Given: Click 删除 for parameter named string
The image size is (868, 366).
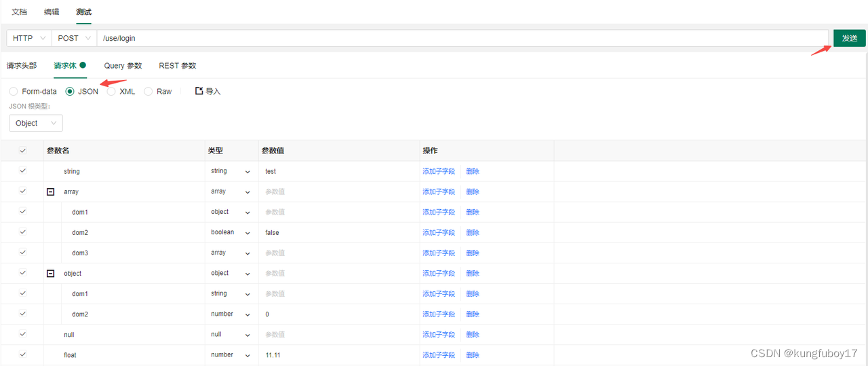Looking at the screenshot, I should 473,171.
